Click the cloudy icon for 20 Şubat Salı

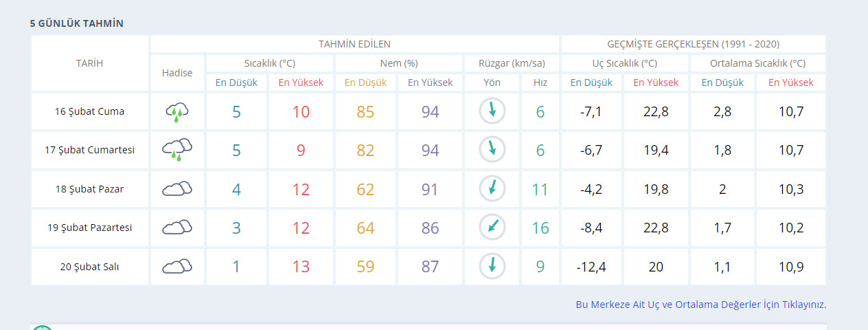point(177,267)
